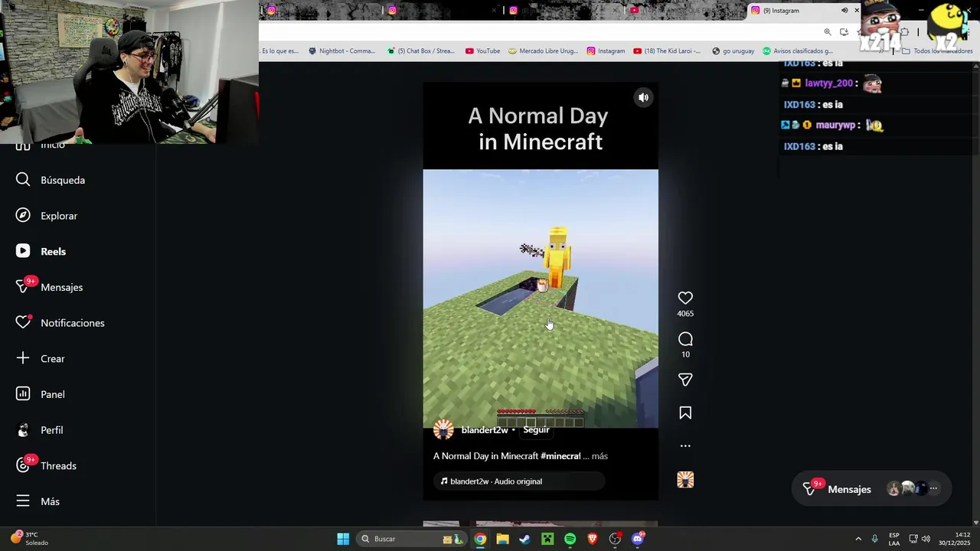The width and height of the screenshot is (980, 551).
Task: Expand the caption with más
Action: tap(599, 456)
